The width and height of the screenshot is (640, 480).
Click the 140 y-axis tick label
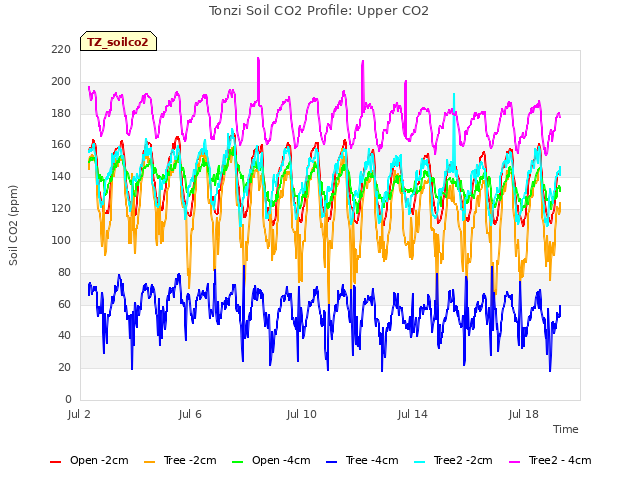(x=61, y=176)
